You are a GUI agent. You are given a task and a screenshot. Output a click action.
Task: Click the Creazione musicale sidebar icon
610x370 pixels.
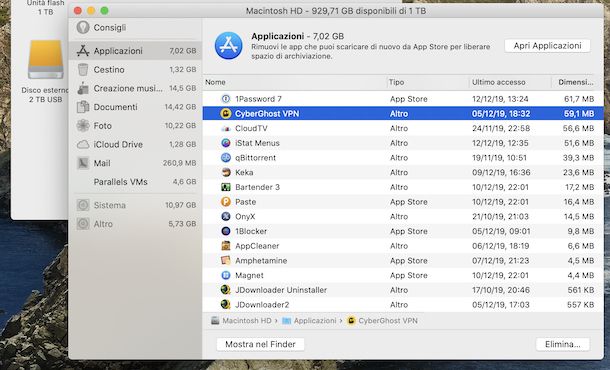[x=83, y=88]
